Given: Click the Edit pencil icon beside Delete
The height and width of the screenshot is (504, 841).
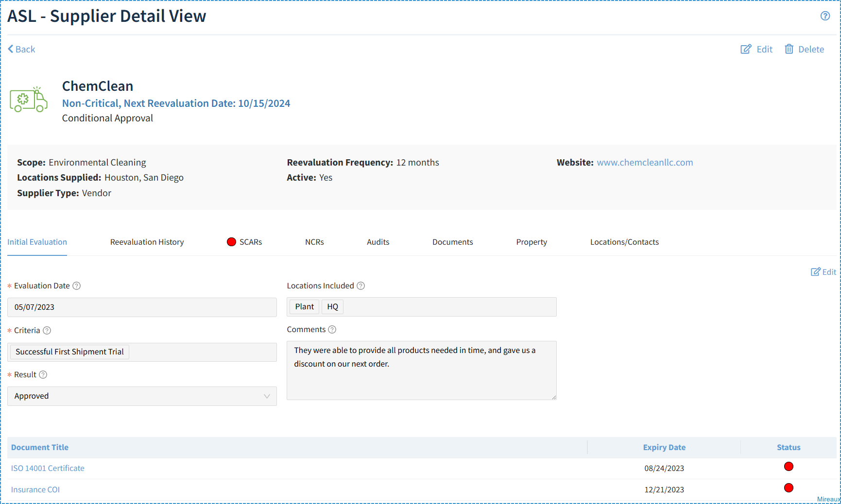Looking at the screenshot, I should [746, 49].
